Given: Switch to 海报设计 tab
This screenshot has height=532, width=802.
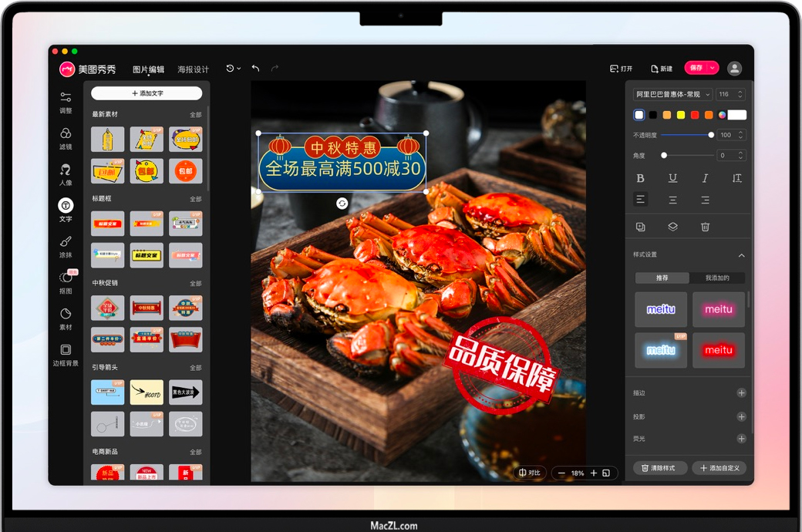Looking at the screenshot, I should [194, 69].
